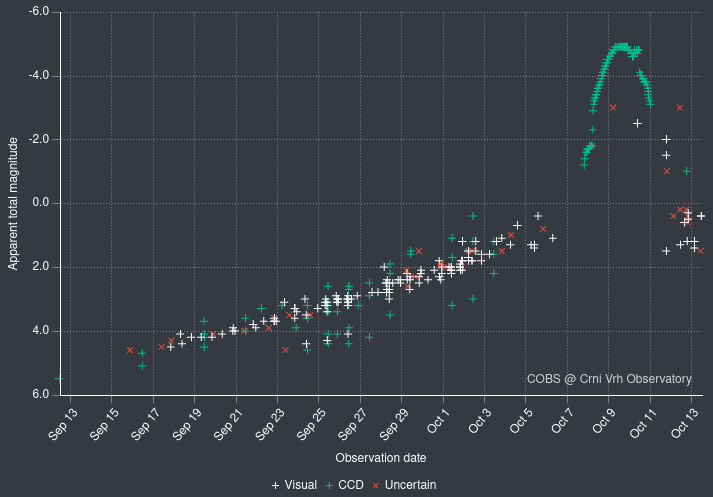The width and height of the screenshot is (713, 497).
Task: Click the Sep 17 x-axis label
Action: point(146,424)
